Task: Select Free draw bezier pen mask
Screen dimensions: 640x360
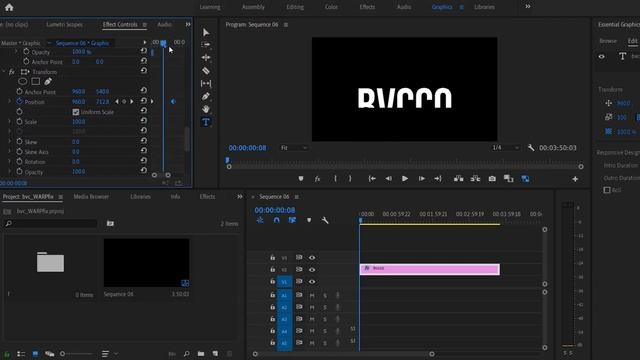Action: [x=48, y=82]
